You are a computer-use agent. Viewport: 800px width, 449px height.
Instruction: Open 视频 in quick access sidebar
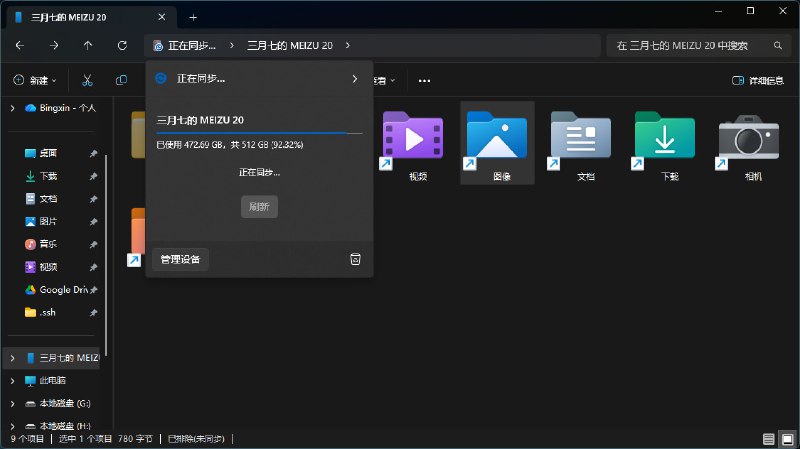click(x=41, y=267)
